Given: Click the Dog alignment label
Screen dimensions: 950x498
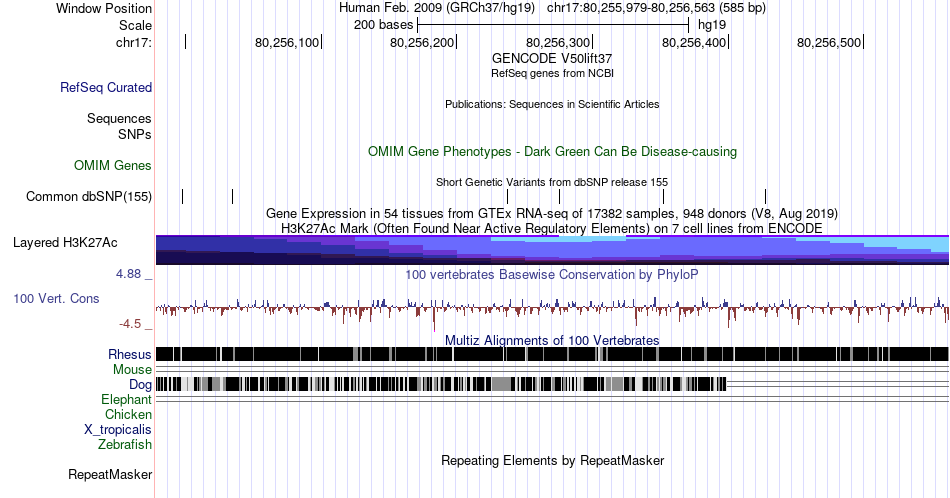Looking at the screenshot, I should [x=140, y=385].
